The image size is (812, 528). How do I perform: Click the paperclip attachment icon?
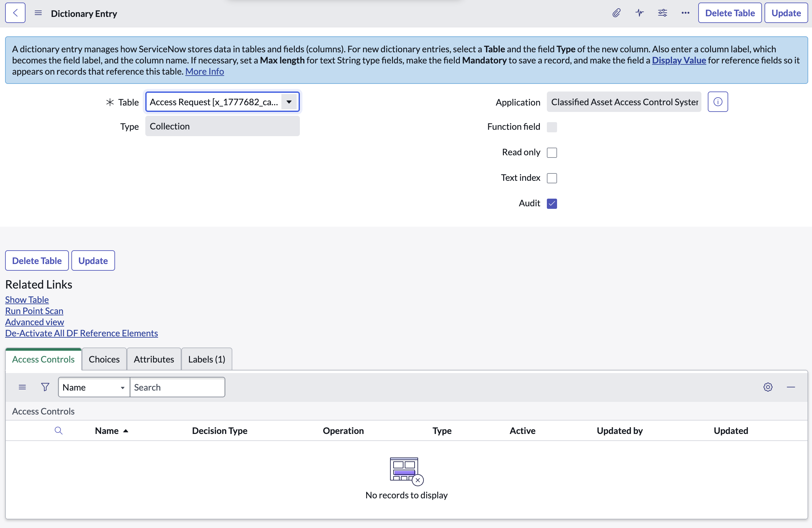(x=616, y=13)
